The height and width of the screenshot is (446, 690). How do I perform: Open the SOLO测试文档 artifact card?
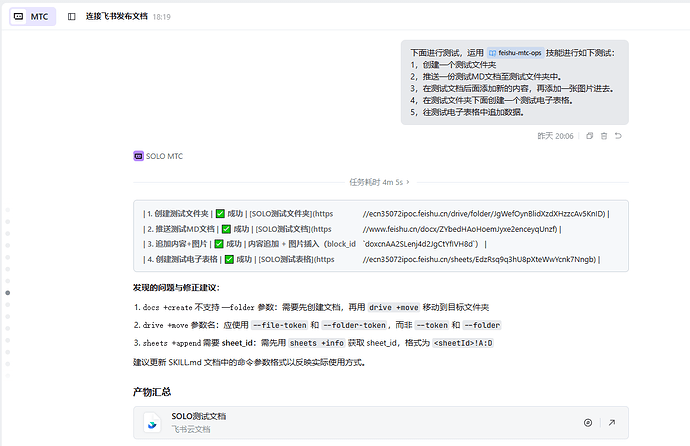tap(381, 423)
